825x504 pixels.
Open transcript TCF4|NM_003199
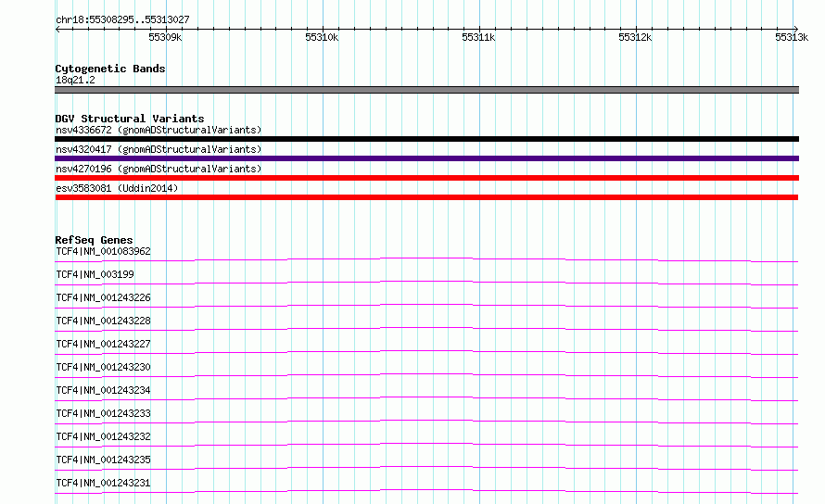coord(95,274)
